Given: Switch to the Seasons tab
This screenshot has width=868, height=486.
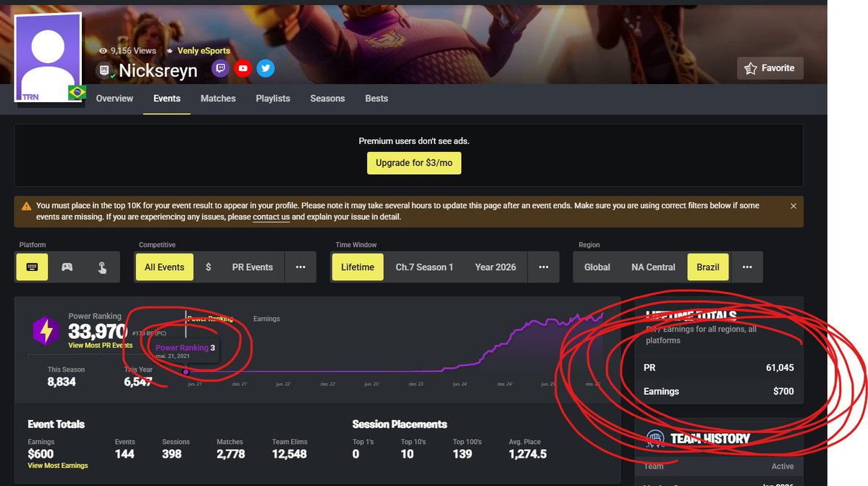Looking at the screenshot, I should point(328,99).
